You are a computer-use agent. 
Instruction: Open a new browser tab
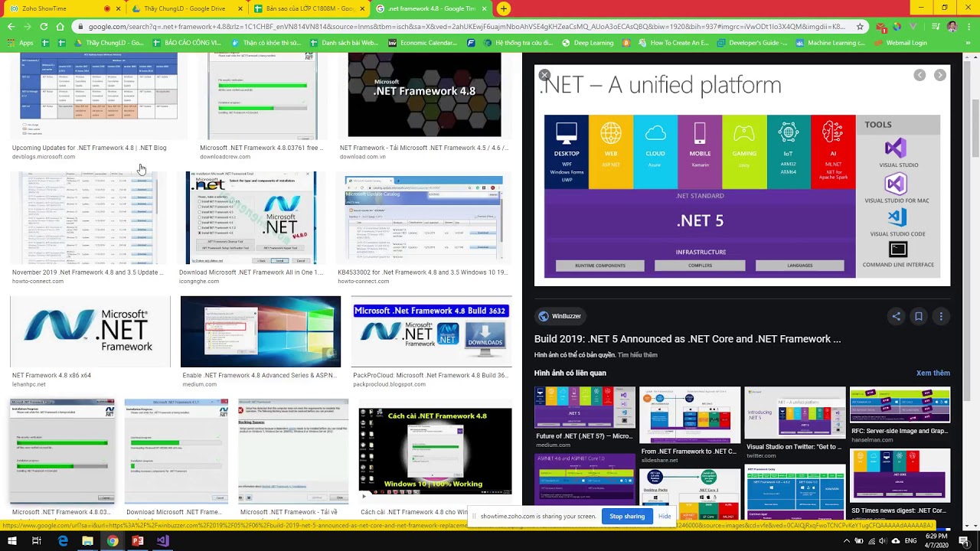click(504, 8)
